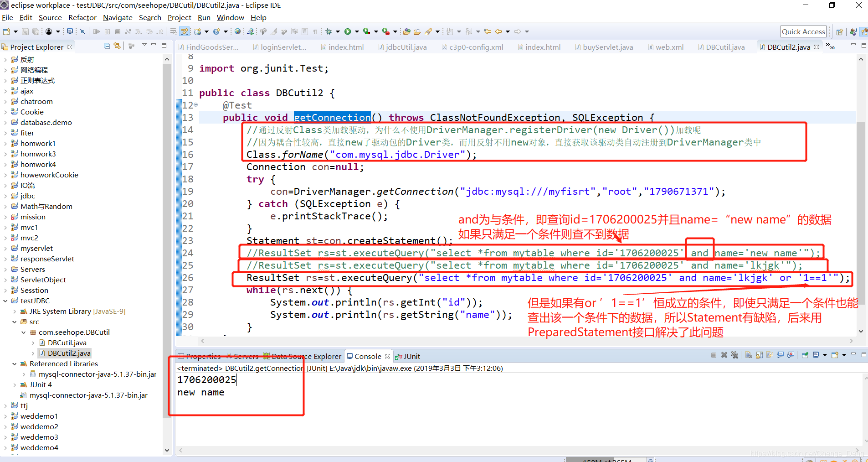Select DBCutil2.java in Project Explorer
This screenshot has height=462, width=868.
pos(64,353)
